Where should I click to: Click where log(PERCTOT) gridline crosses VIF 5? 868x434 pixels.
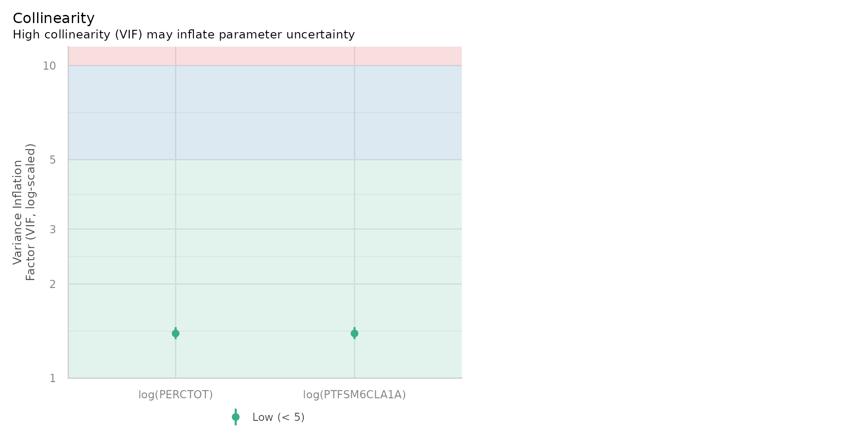[175, 160]
